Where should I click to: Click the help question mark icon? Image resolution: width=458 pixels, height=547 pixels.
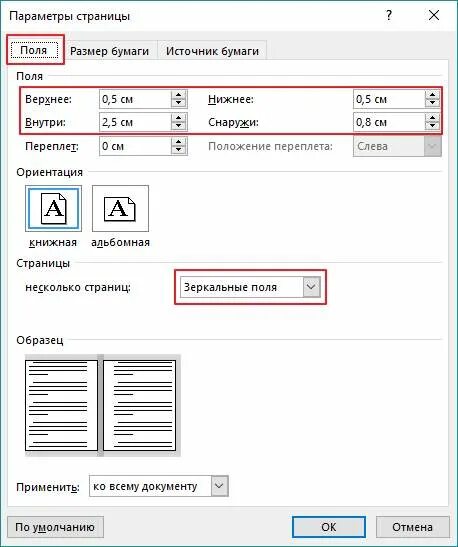tap(389, 15)
